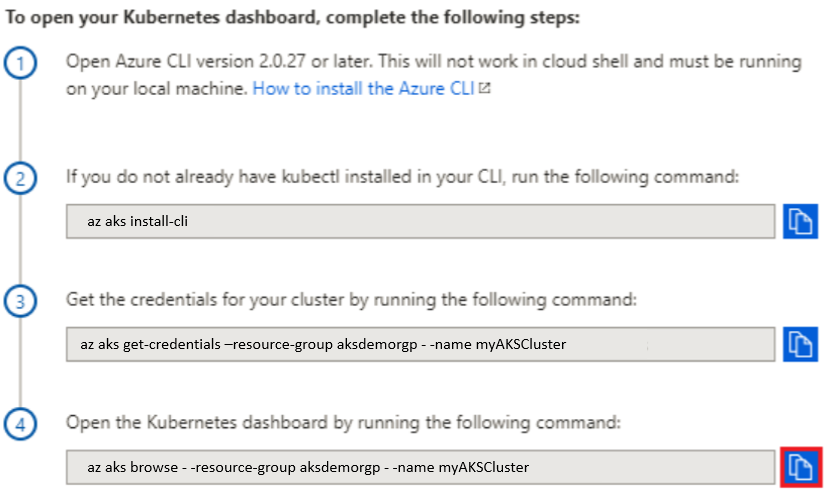This screenshot has height=500, width=827.
Task: Click the 'Open the Kubernetes dashboard' instruction text
Action: coord(343,422)
